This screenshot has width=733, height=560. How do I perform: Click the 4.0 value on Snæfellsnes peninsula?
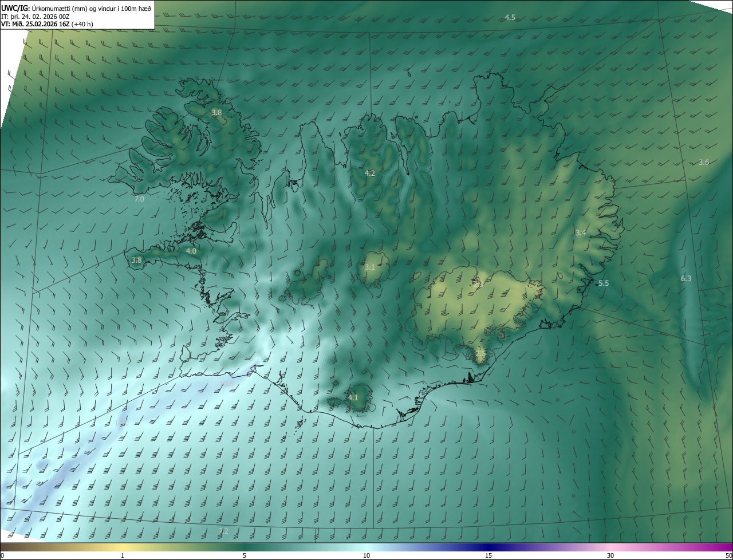coord(191,251)
